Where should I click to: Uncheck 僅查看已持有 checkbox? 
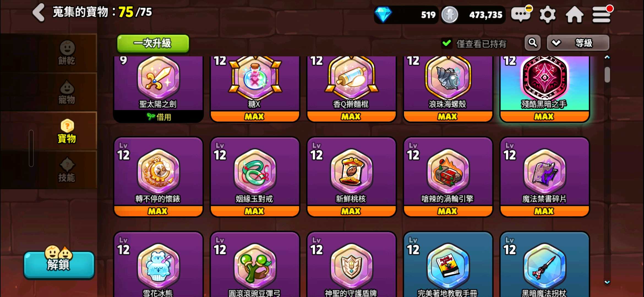tap(447, 43)
